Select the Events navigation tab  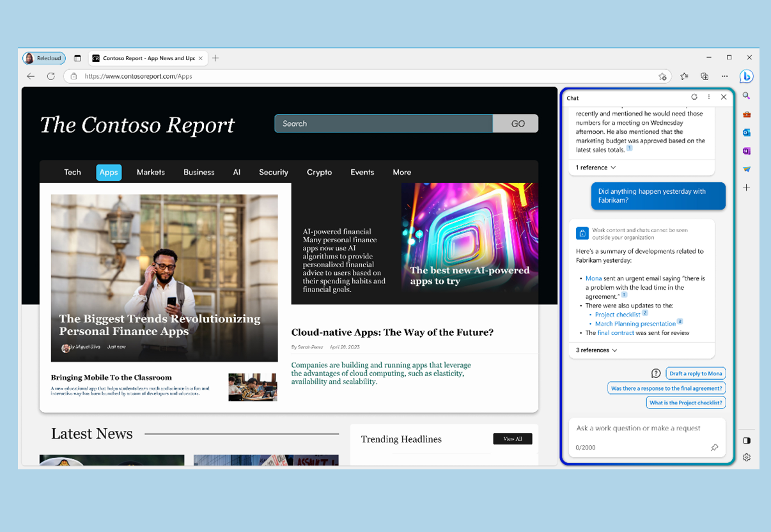(362, 172)
